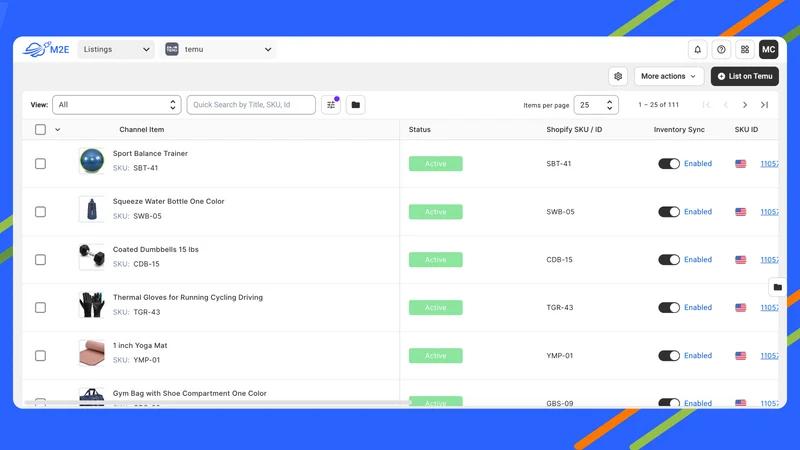Click the folder icon beside filters
Viewport: 800px width, 450px height.
coord(356,105)
